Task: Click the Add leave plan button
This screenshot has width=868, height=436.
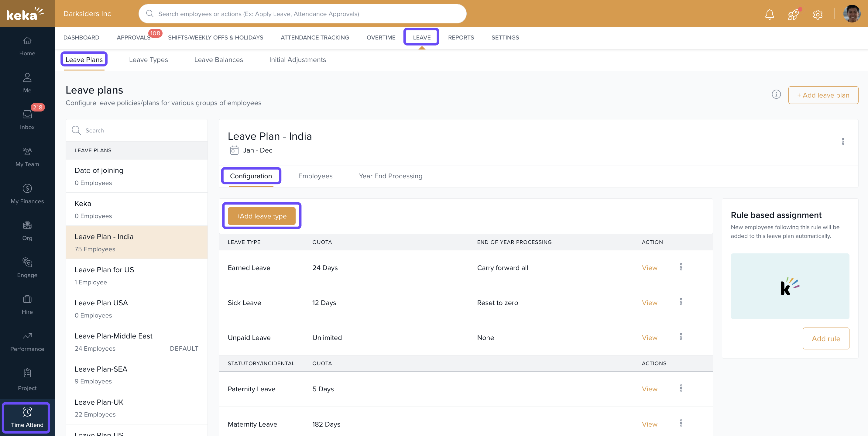Action: click(x=823, y=95)
